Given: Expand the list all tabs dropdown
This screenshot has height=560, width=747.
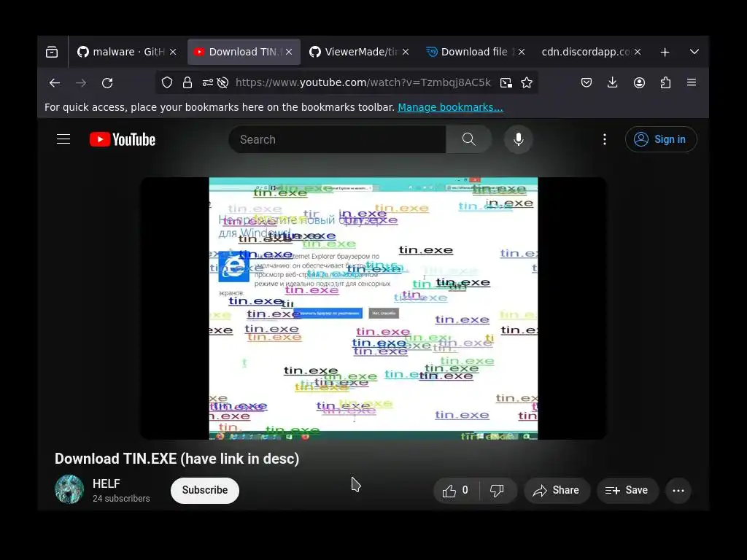Looking at the screenshot, I should pos(694,52).
